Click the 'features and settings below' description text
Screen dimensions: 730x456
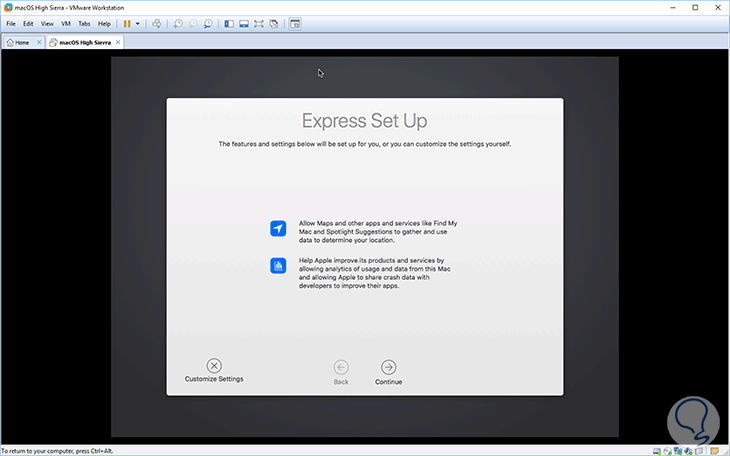(x=365, y=144)
